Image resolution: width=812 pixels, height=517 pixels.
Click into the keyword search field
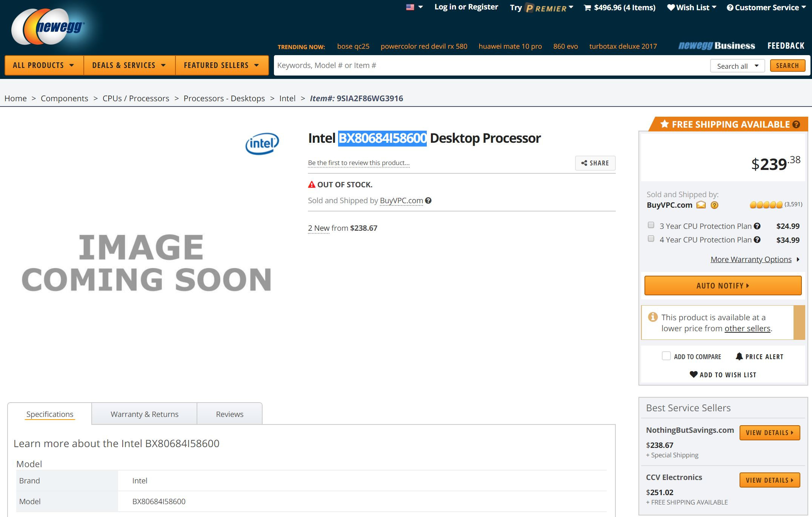[491, 66]
